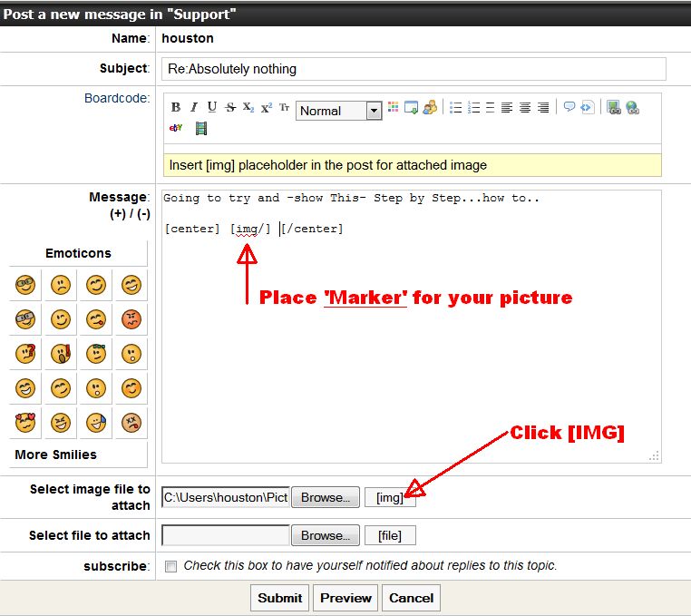Click the eBay item insert icon
The width and height of the screenshot is (691, 616).
click(176, 129)
